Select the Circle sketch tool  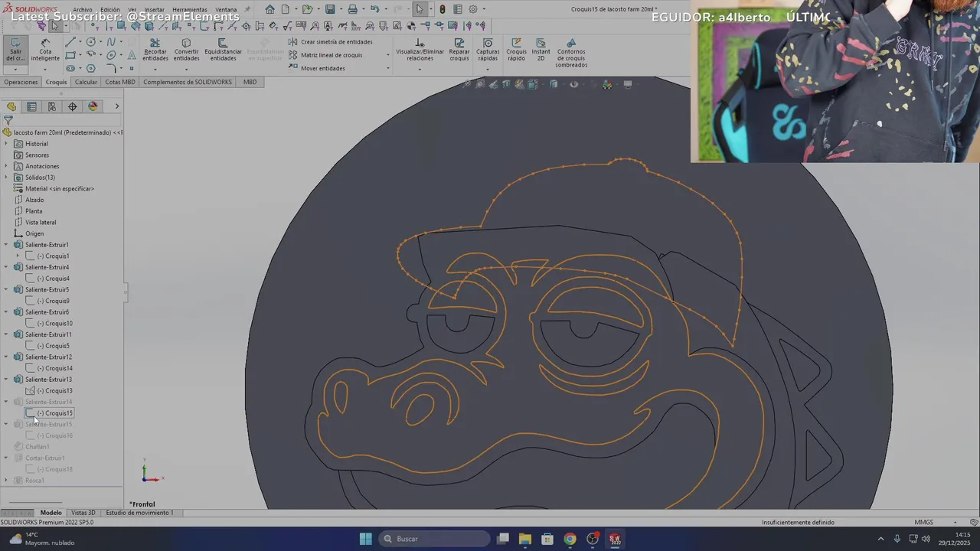pos(90,41)
